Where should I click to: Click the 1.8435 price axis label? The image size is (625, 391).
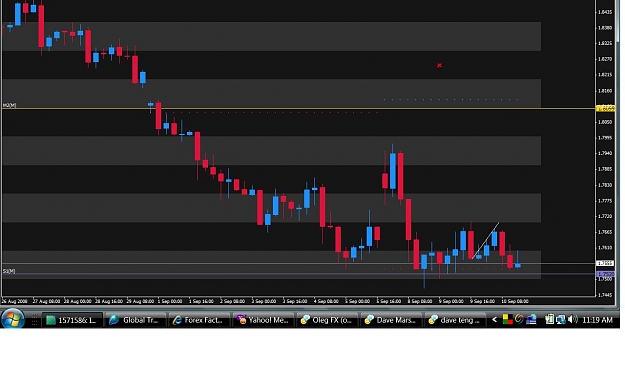(x=605, y=12)
